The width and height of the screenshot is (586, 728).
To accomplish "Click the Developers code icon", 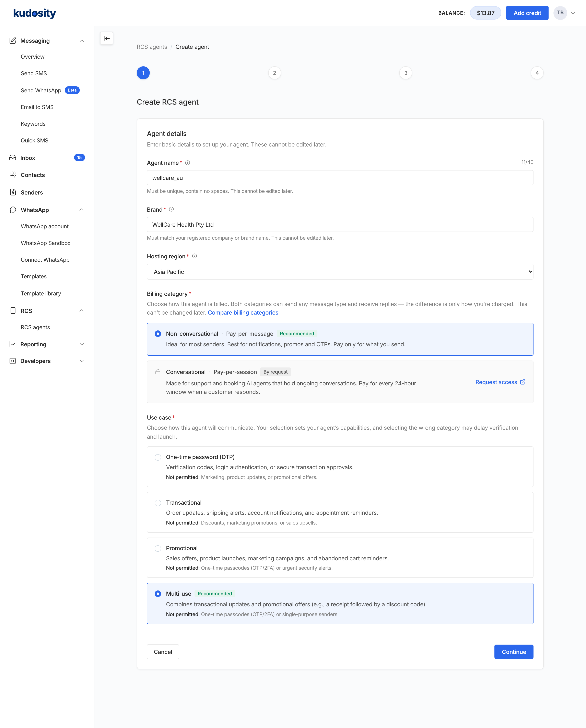I will (x=13, y=361).
